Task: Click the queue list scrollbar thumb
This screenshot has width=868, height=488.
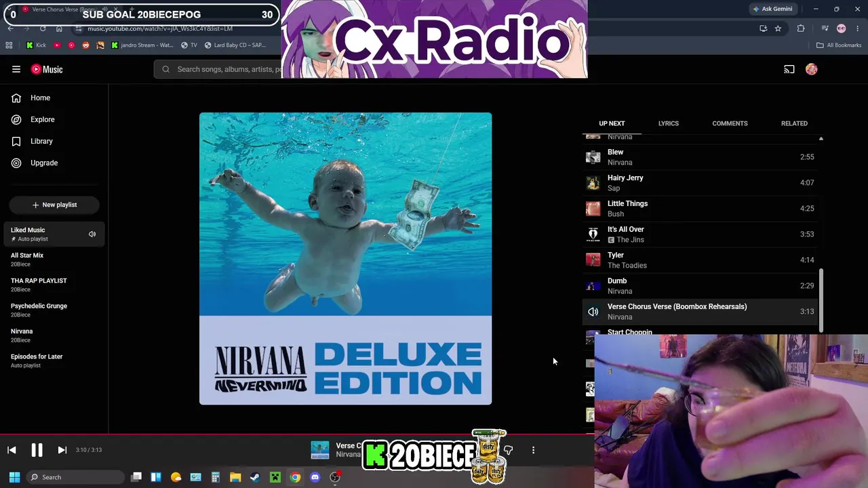Action: [821, 300]
